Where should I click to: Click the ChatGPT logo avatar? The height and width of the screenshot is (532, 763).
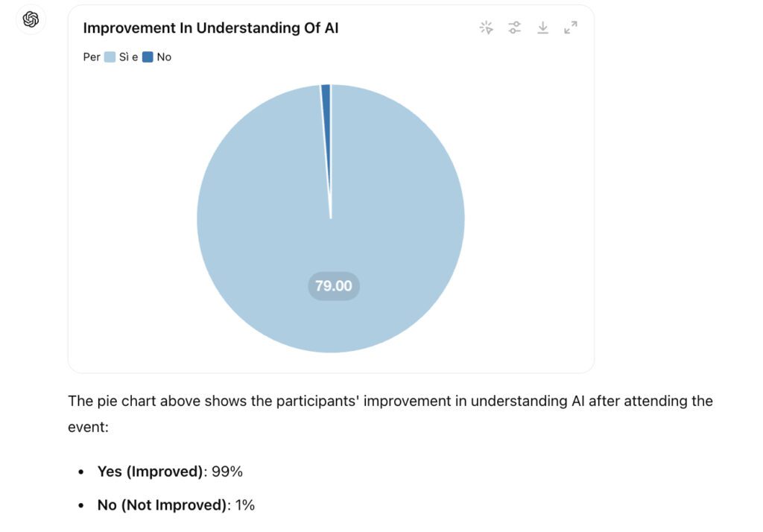tap(31, 19)
